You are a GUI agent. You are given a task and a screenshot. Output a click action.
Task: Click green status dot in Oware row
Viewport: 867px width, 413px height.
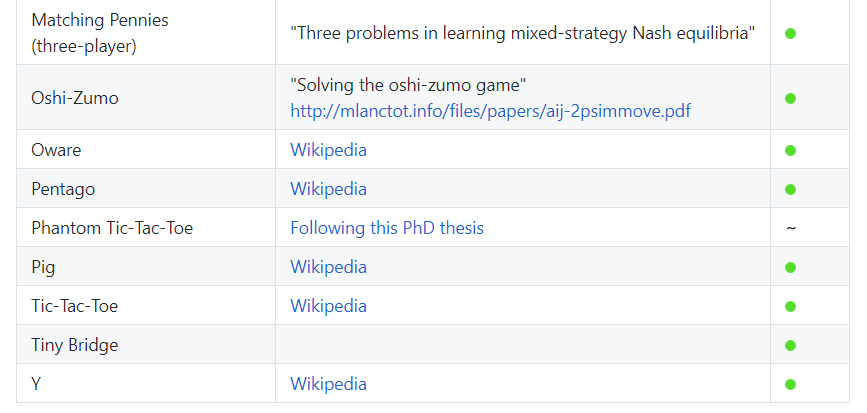[790, 150]
